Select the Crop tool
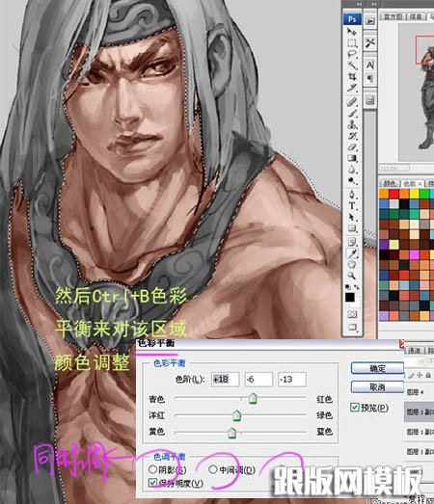This screenshot has width=434, height=504. click(352, 76)
